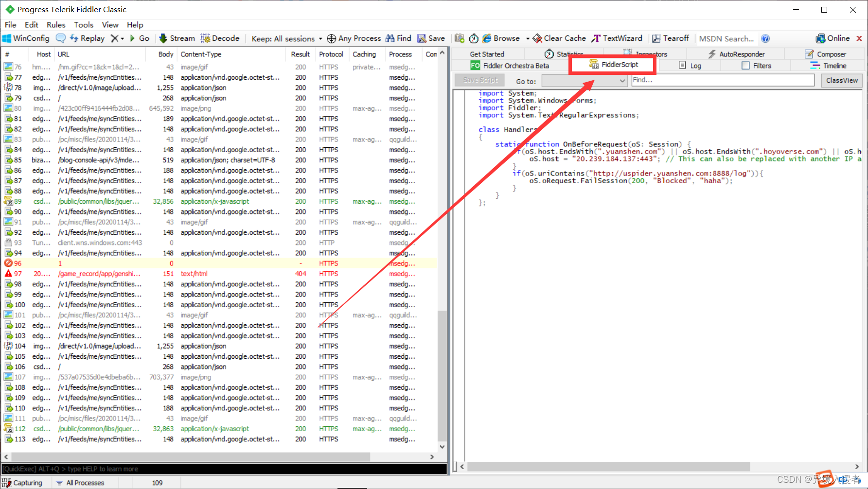Viewport: 868px width, 489px height.
Task: Click script icon of session 112
Action: coord(8,429)
